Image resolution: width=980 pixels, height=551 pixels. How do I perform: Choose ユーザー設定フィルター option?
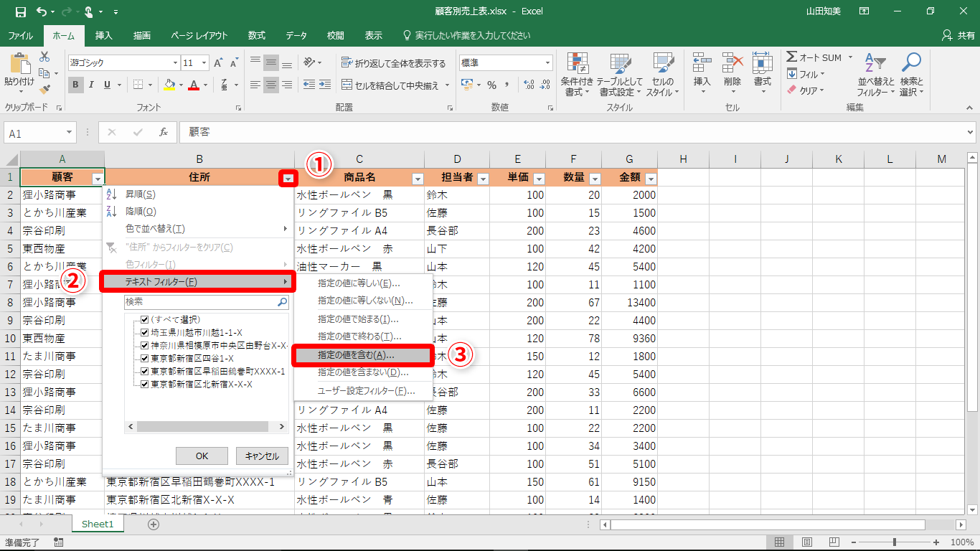pos(363,391)
